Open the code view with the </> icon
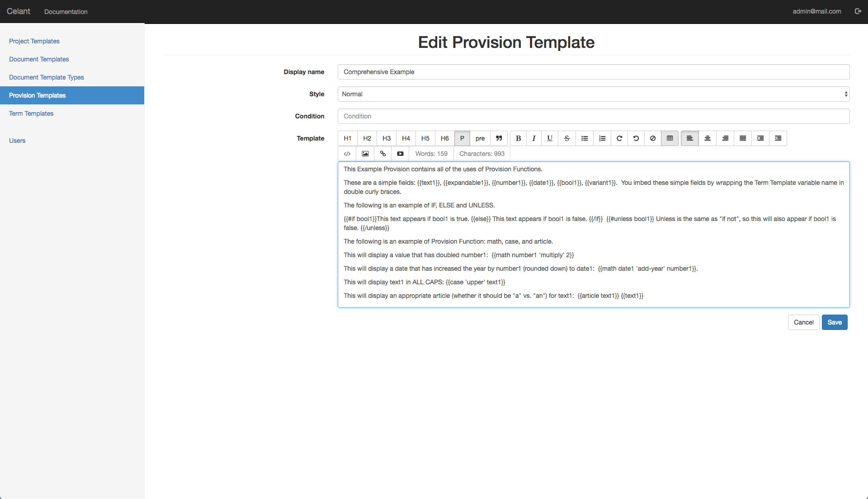The width and height of the screenshot is (868, 499). pyautogui.click(x=347, y=154)
